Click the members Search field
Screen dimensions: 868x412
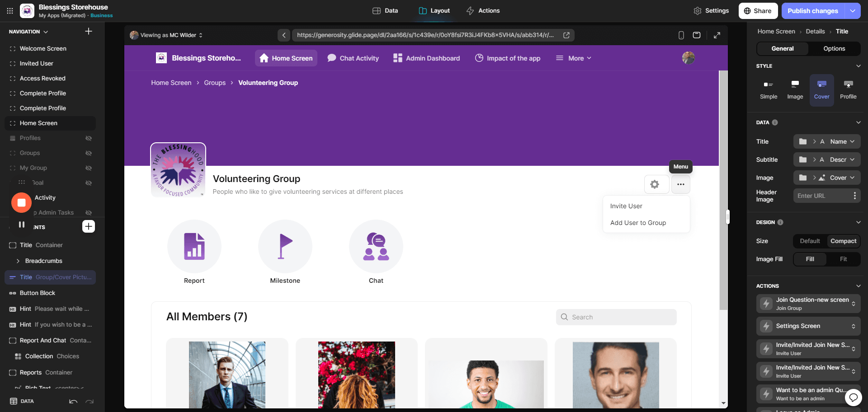(616, 317)
